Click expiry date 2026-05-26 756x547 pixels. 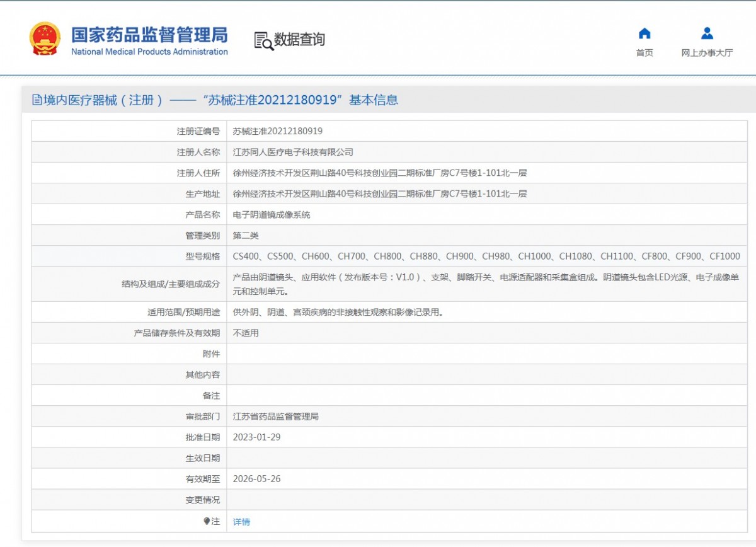(256, 478)
